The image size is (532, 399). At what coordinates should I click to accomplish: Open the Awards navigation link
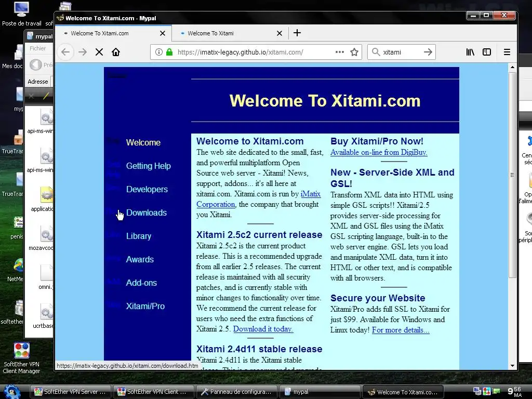pyautogui.click(x=140, y=260)
